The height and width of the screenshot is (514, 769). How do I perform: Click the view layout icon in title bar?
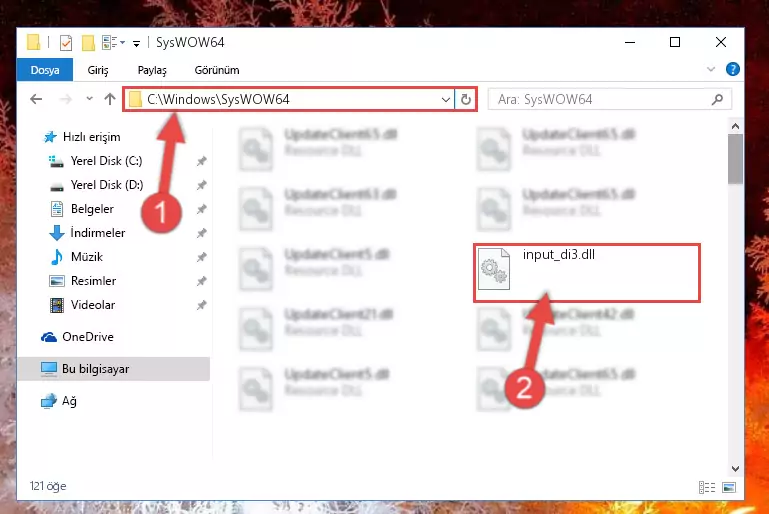109,43
